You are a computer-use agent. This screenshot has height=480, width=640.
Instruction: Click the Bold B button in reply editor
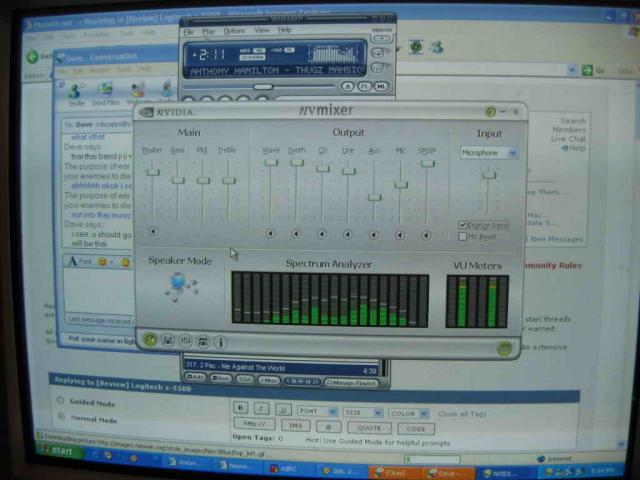point(241,407)
